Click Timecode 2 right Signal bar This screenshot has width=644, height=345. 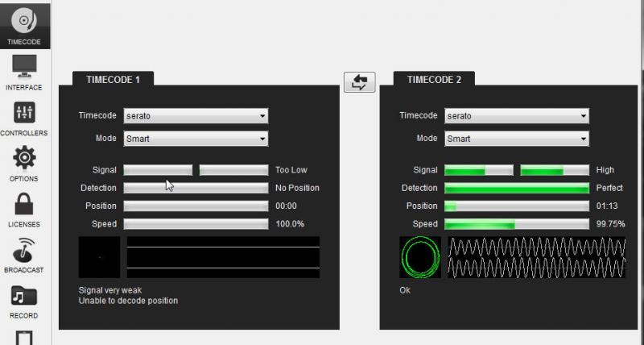tap(555, 170)
